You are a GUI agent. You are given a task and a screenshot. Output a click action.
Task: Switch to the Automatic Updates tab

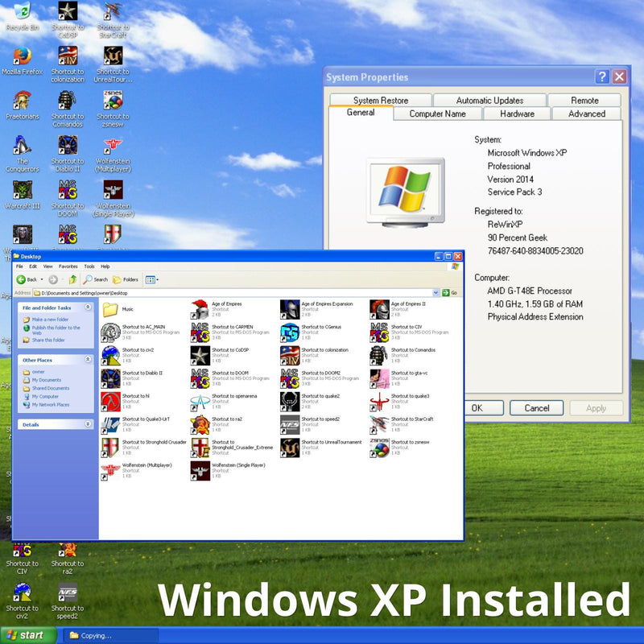[x=489, y=100]
